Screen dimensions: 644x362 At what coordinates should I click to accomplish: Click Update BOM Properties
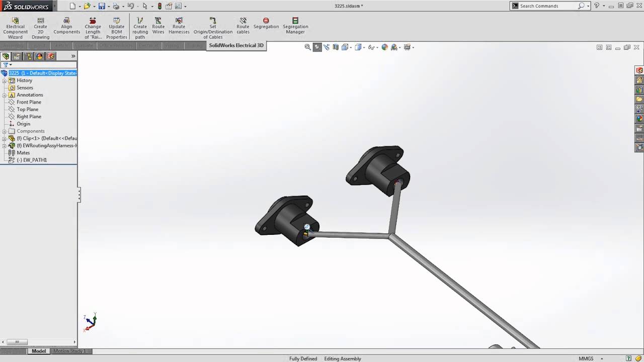(116, 28)
